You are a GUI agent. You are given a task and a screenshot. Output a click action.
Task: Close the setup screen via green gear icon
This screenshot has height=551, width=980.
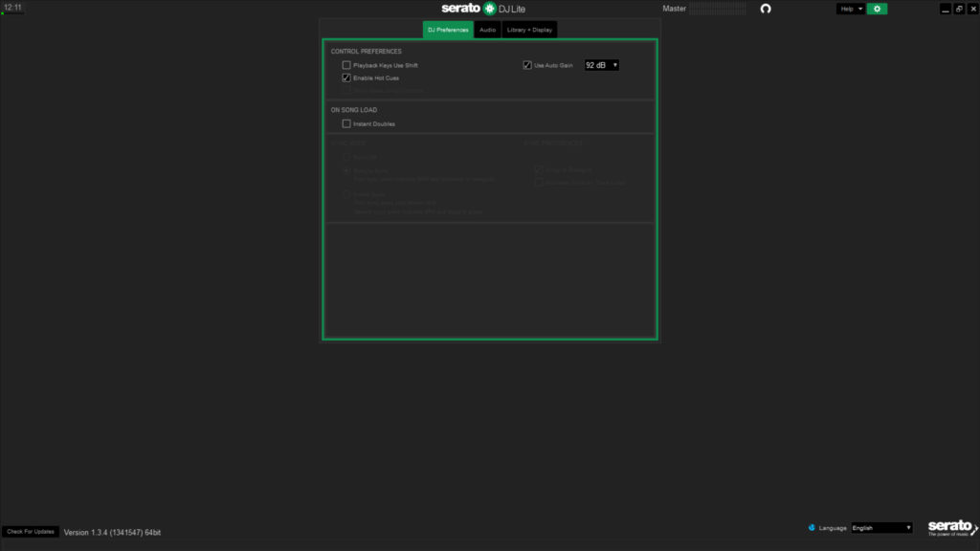point(877,9)
